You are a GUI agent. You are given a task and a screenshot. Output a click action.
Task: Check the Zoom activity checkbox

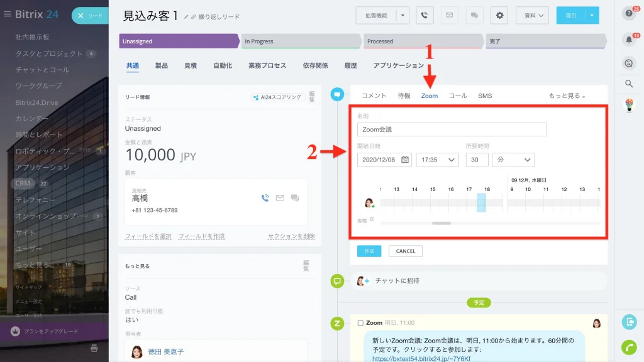pyautogui.click(x=360, y=323)
